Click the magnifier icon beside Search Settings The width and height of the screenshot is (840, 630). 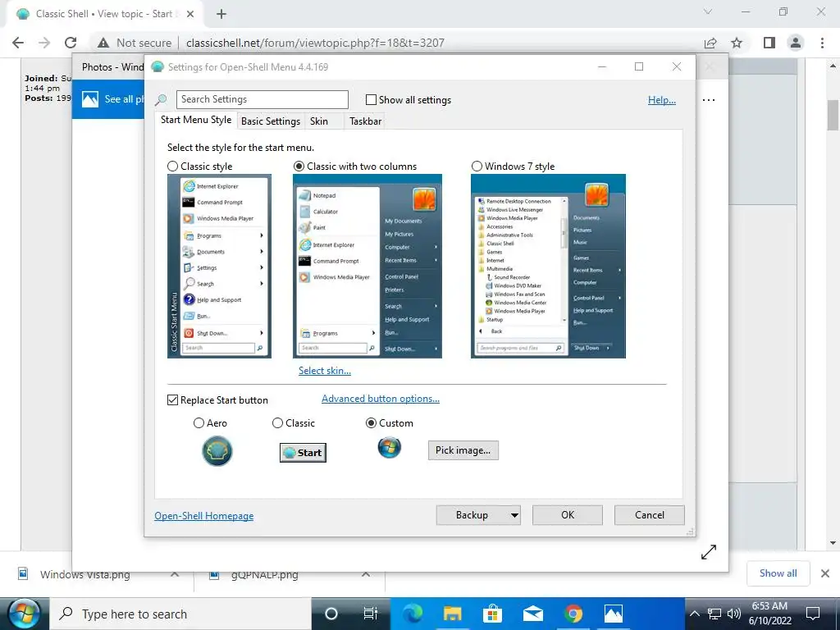(161, 99)
